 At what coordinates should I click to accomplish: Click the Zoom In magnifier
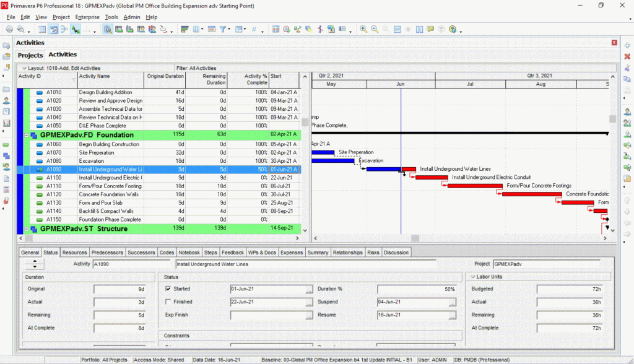pyautogui.click(x=363, y=29)
